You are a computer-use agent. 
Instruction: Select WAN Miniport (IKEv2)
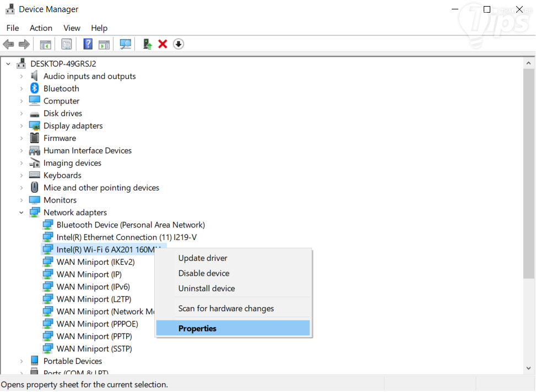[x=95, y=262]
